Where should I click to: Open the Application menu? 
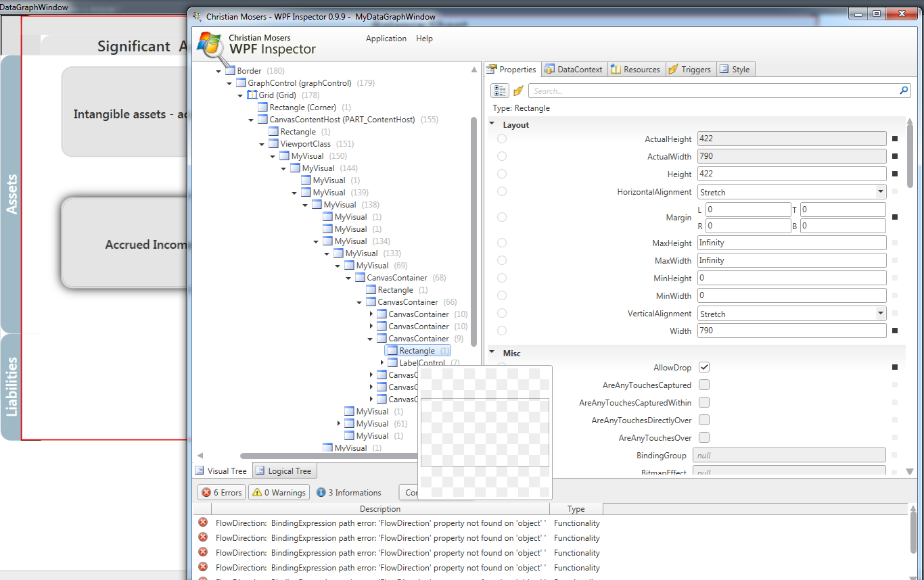386,39
